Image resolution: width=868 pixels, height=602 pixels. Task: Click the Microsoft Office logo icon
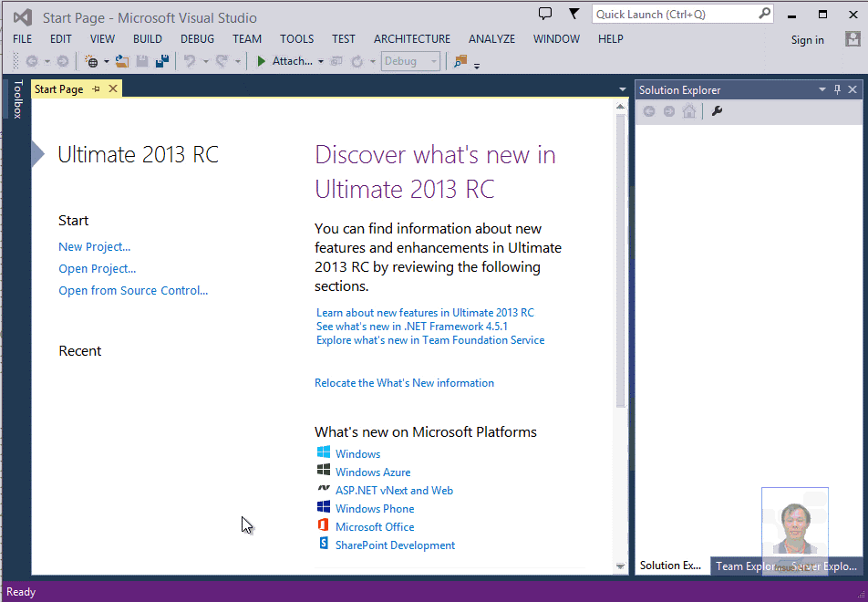324,525
